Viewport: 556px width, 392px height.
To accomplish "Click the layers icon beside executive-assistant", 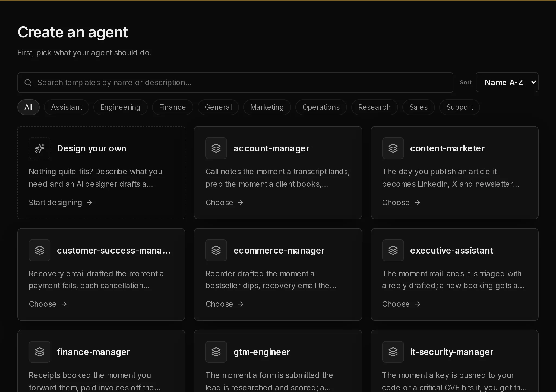I will (x=393, y=250).
